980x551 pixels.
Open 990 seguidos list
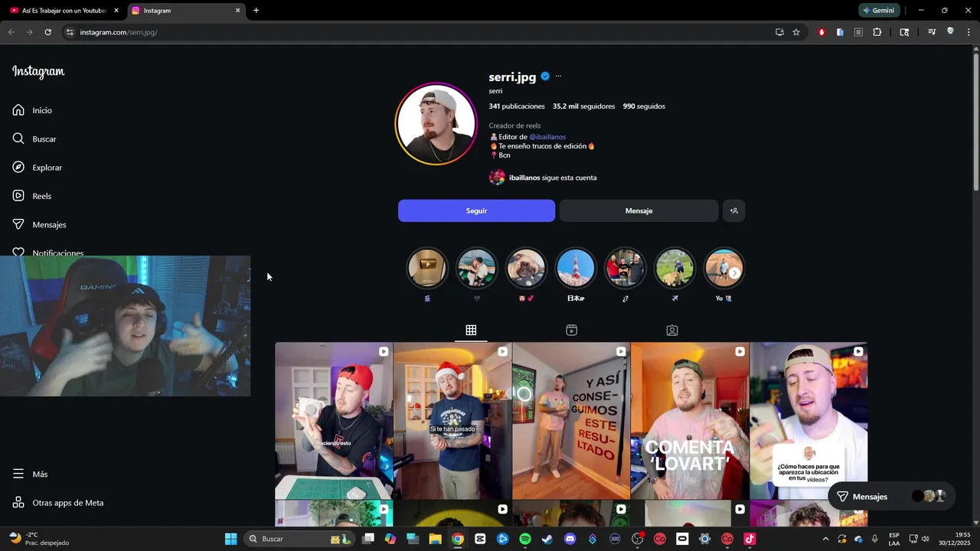pyautogui.click(x=644, y=106)
